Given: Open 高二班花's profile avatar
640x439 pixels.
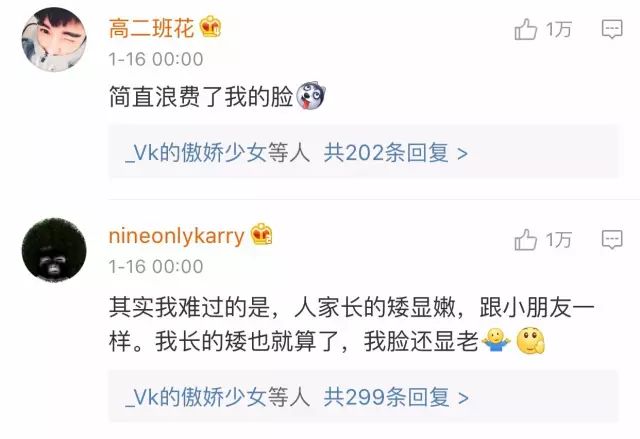Looking at the screenshot, I should click(x=54, y=39).
